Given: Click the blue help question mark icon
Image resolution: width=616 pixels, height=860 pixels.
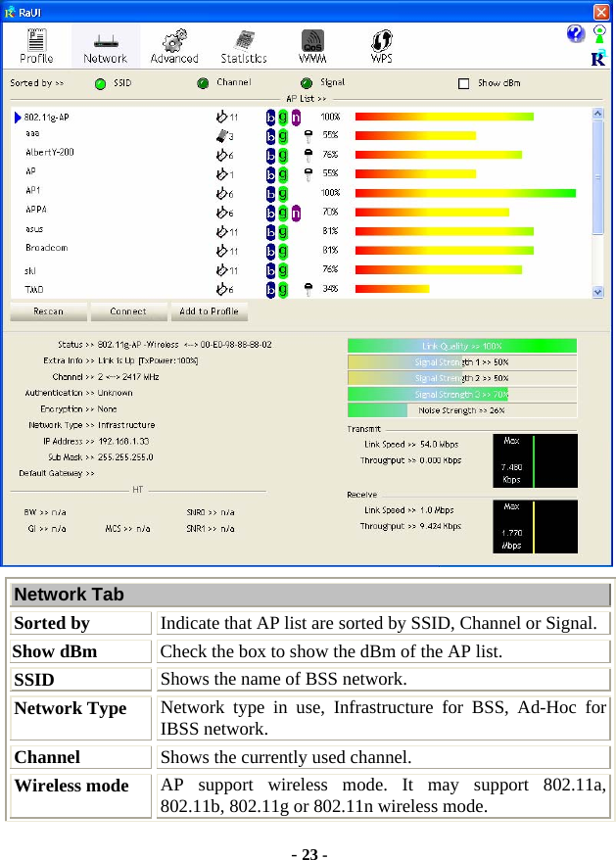Looking at the screenshot, I should point(576,34).
